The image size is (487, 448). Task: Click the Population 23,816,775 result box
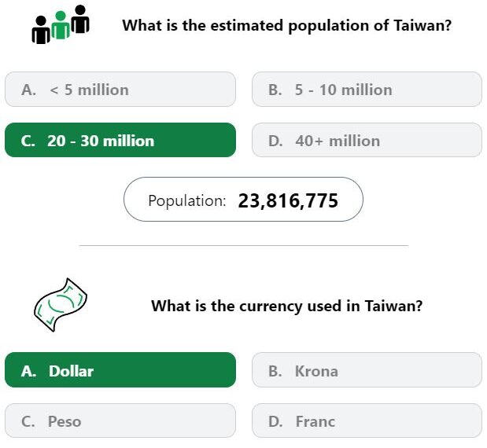click(243, 200)
